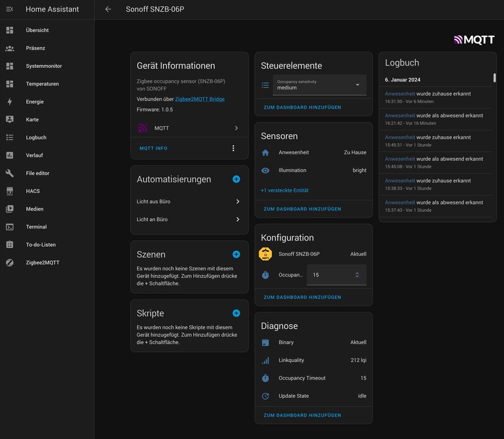Click the MQTT logo at top right

point(472,39)
